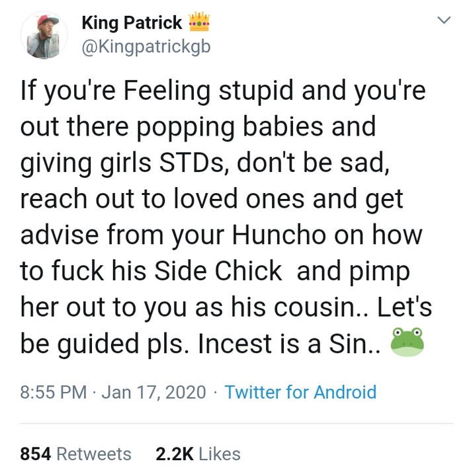
Task: Open the "Likes" label to view likers
Action: (x=219, y=454)
